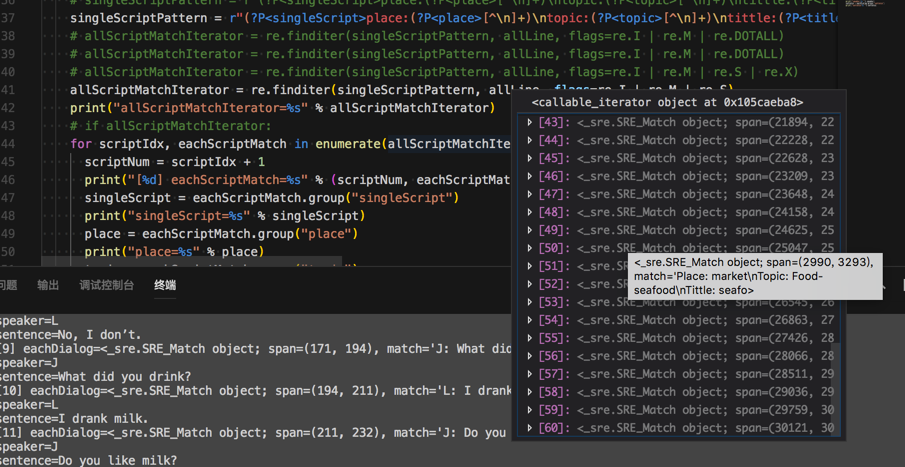Image resolution: width=905 pixels, height=467 pixels.
Task: Click line number 50 in the gutter
Action: coord(8,252)
